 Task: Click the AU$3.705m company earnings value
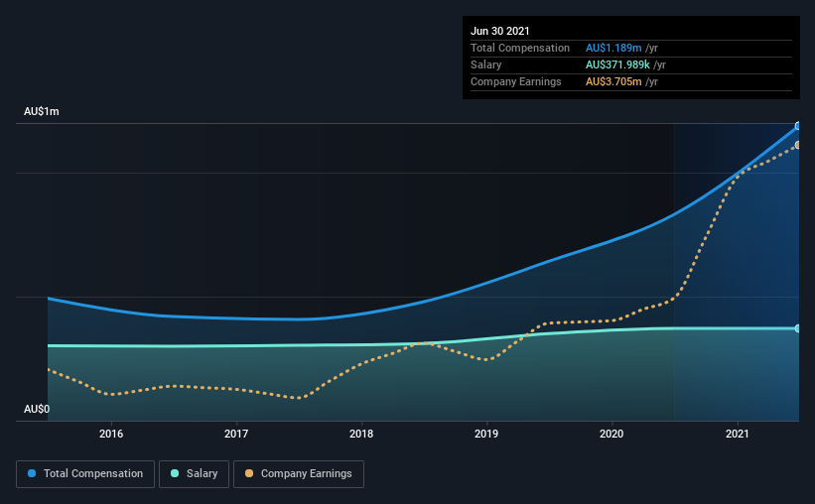click(613, 81)
